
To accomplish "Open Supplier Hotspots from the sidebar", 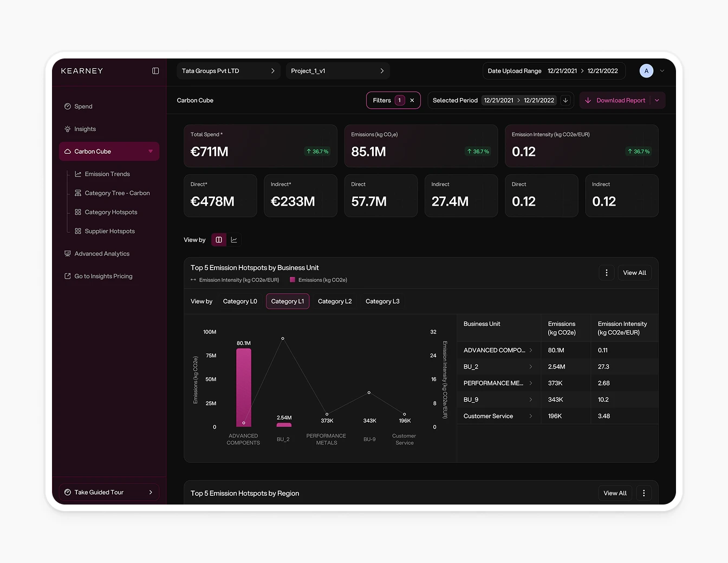I will [109, 231].
